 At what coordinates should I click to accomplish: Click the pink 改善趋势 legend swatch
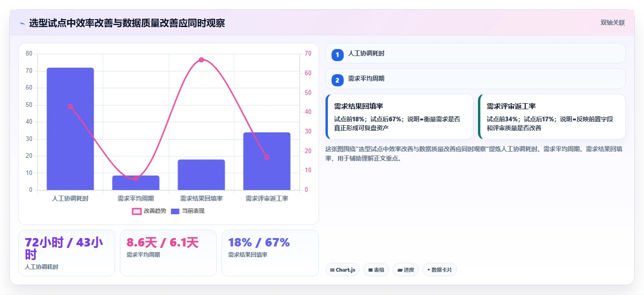(x=137, y=211)
